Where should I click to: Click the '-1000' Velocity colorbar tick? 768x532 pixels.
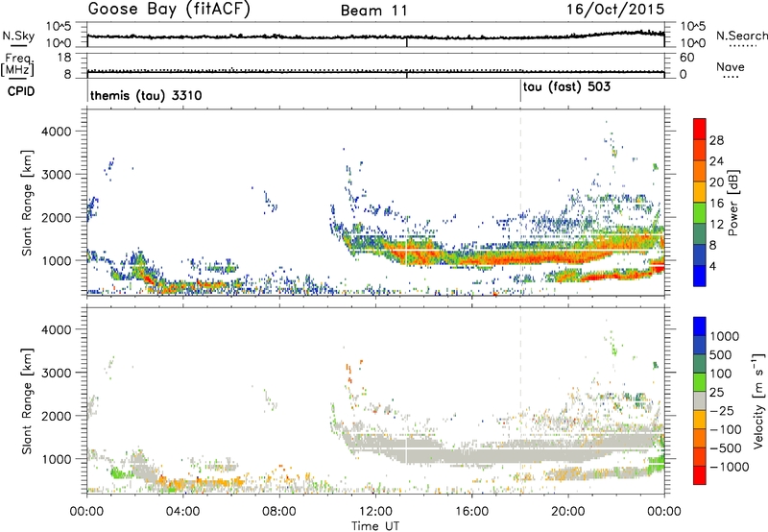click(730, 467)
